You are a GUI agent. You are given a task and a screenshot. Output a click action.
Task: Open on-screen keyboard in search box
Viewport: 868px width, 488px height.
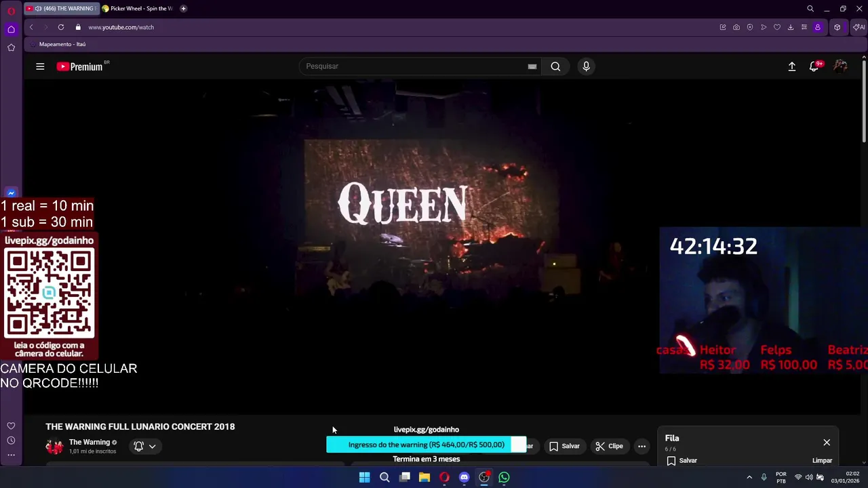click(532, 66)
